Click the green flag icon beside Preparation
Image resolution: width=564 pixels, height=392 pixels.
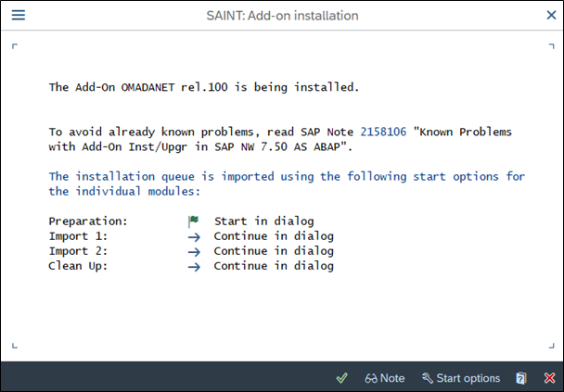[194, 221]
